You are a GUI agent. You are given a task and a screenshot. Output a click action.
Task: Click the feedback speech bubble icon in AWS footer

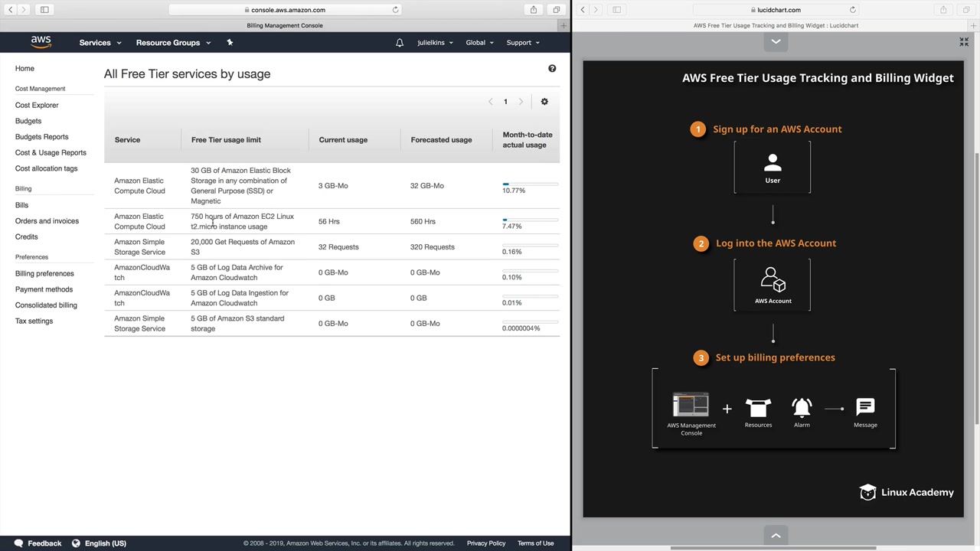click(18, 543)
